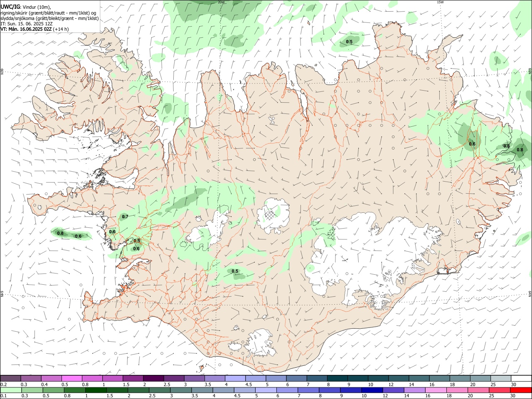The height and width of the screenshot is (399, 532).
Task: Click the '15W' longitude label
Action: [x=440, y=2]
